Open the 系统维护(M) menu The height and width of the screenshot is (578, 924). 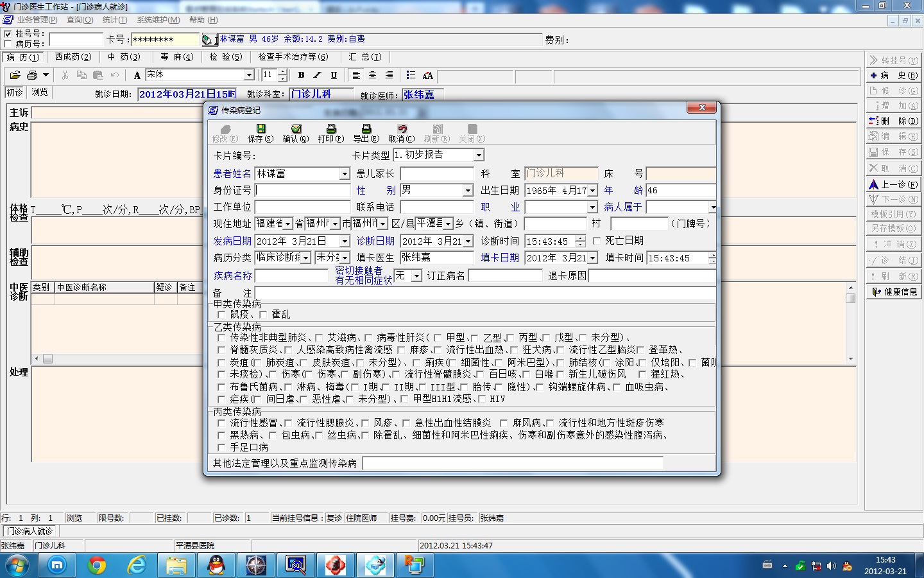[x=158, y=20]
